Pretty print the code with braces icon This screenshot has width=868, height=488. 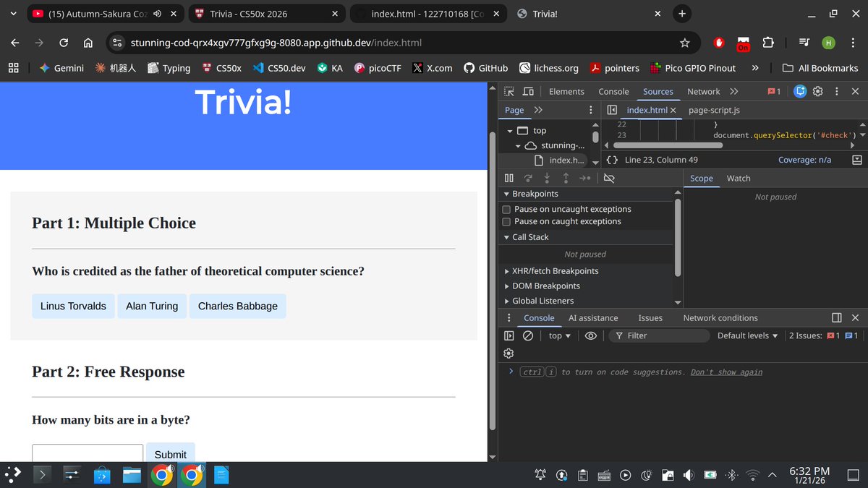pos(612,160)
